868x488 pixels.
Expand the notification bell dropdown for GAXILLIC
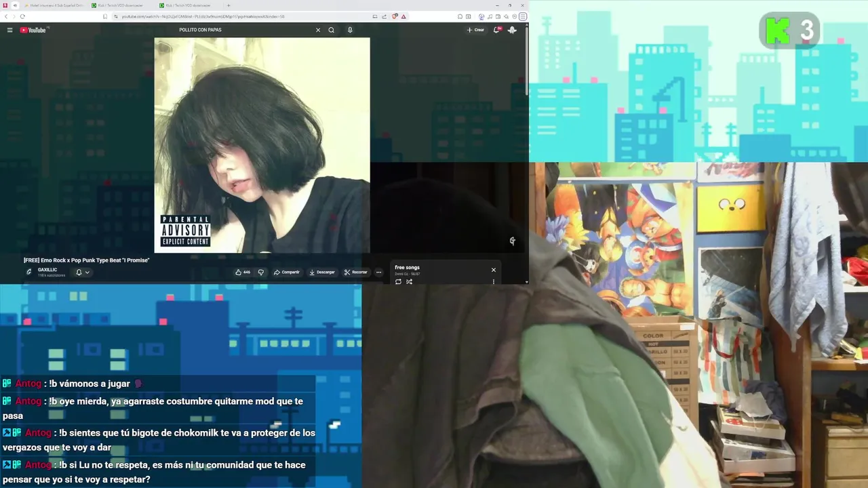pyautogui.click(x=83, y=272)
